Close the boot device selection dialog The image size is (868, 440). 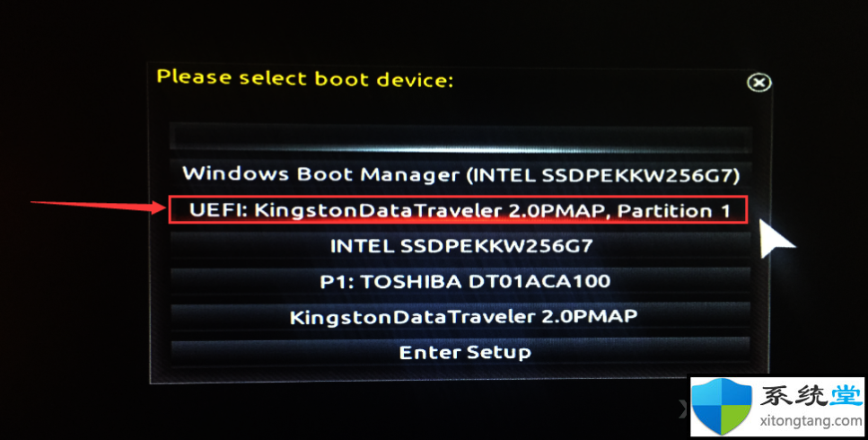pos(759,83)
